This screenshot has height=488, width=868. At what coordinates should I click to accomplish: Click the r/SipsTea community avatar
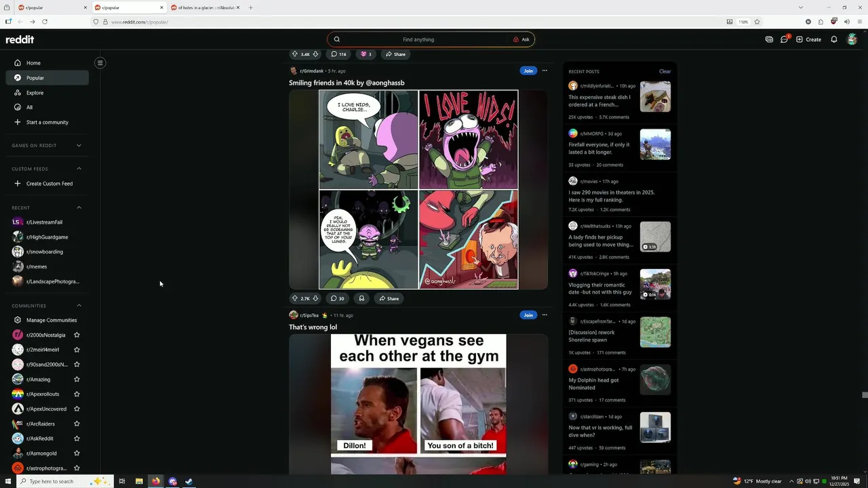294,315
